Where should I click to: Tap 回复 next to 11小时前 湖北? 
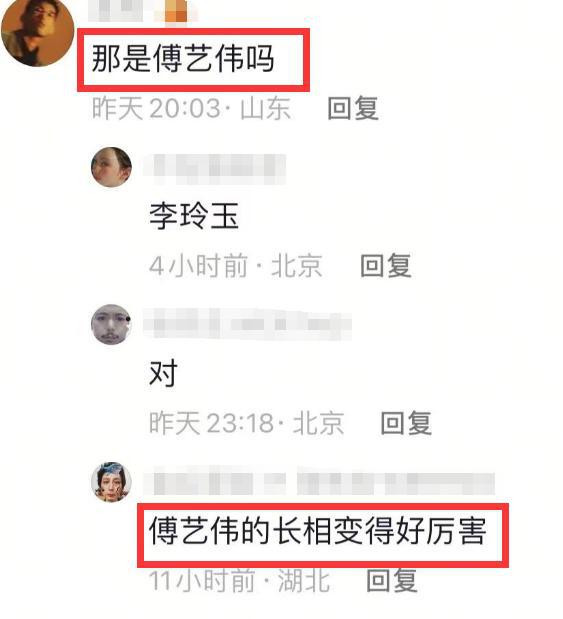(392, 580)
